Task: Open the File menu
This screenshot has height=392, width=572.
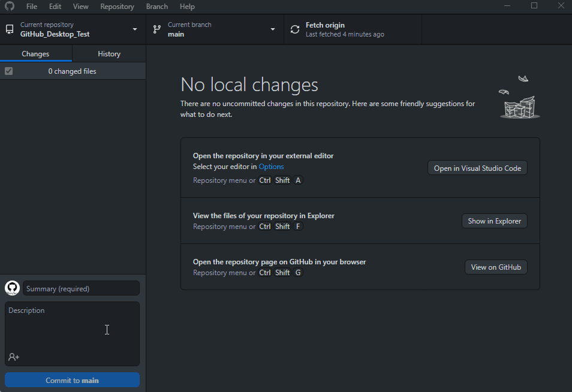Action: pos(32,7)
